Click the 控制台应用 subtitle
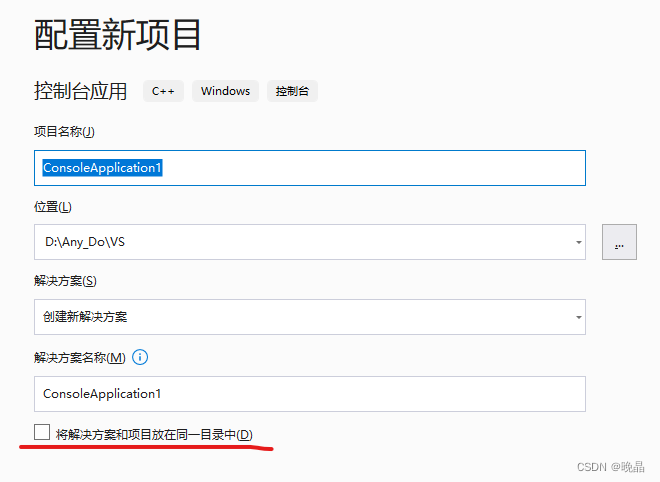This screenshot has width=660, height=482. click(80, 91)
